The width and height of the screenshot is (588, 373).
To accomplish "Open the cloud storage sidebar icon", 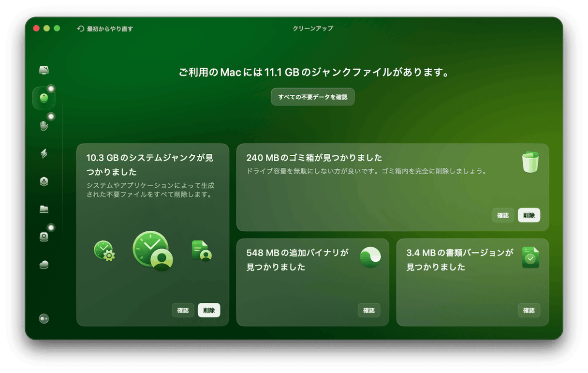I will [44, 263].
